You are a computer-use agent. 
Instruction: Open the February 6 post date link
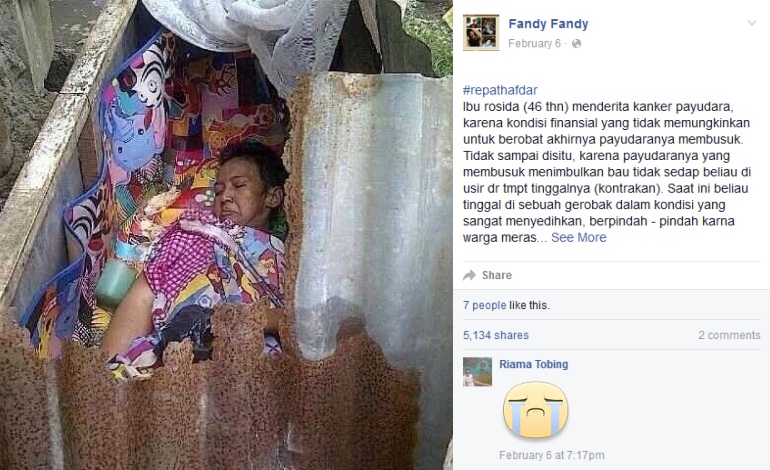coord(534,43)
